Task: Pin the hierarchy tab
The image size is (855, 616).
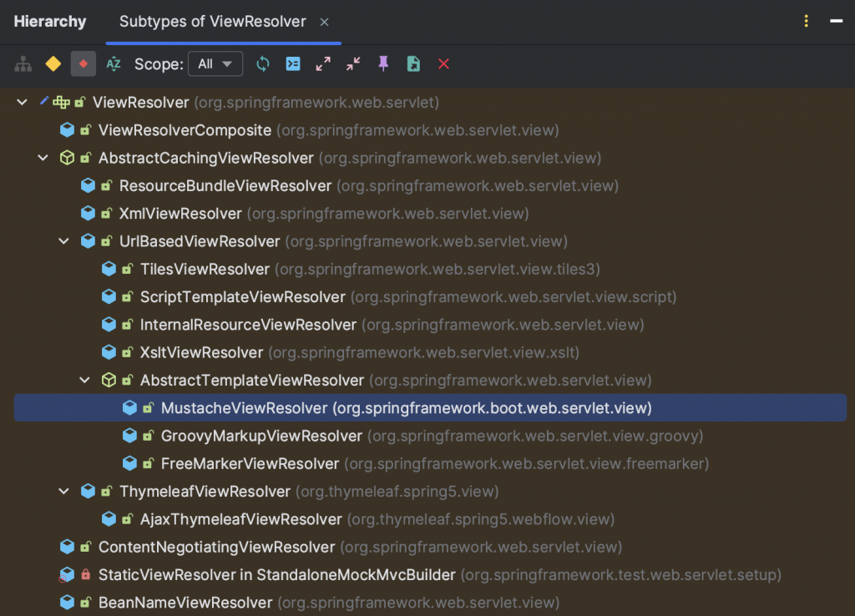Action: [383, 63]
